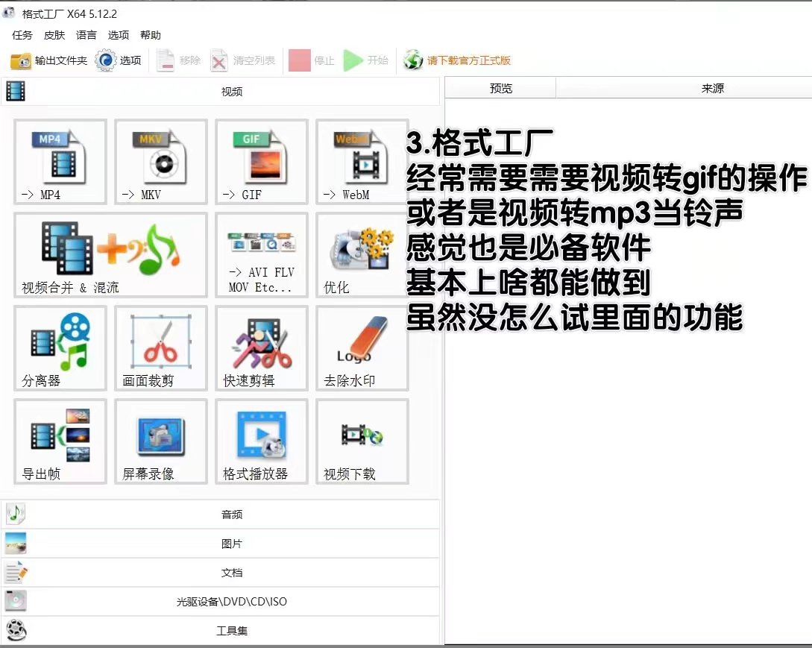Expand the 音频 audio category
This screenshot has width=812, height=648.
tap(221, 515)
